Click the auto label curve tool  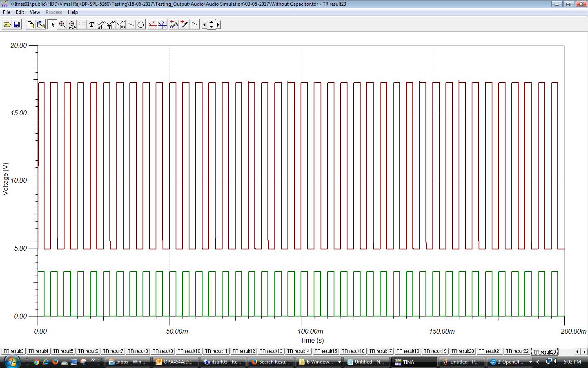[x=102, y=25]
